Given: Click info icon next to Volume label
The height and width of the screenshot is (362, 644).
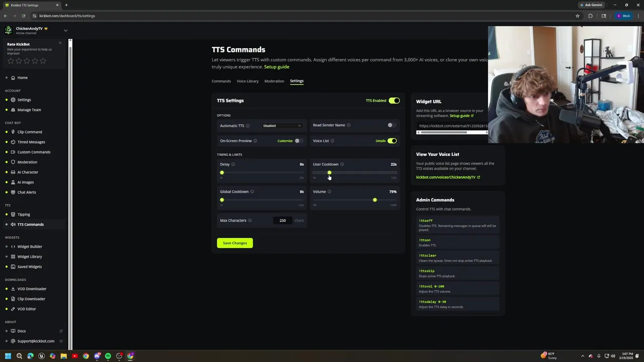Looking at the screenshot, I should [330, 192].
